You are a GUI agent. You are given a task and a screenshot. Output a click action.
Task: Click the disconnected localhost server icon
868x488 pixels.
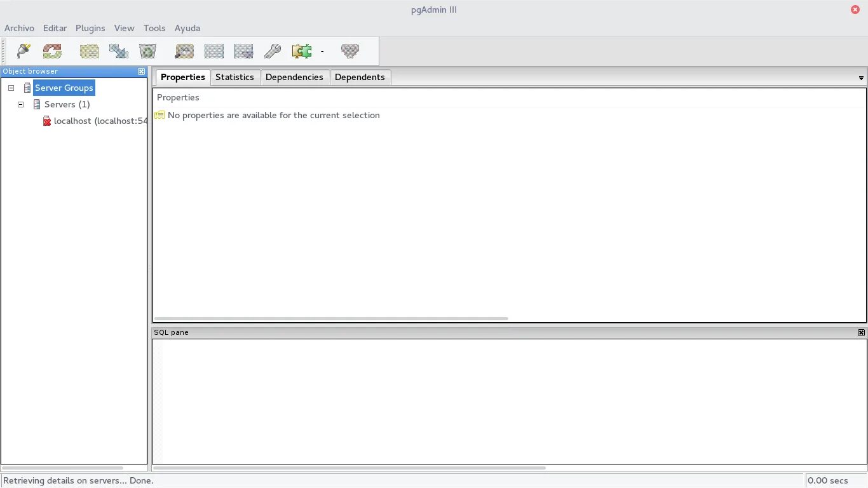click(x=47, y=121)
